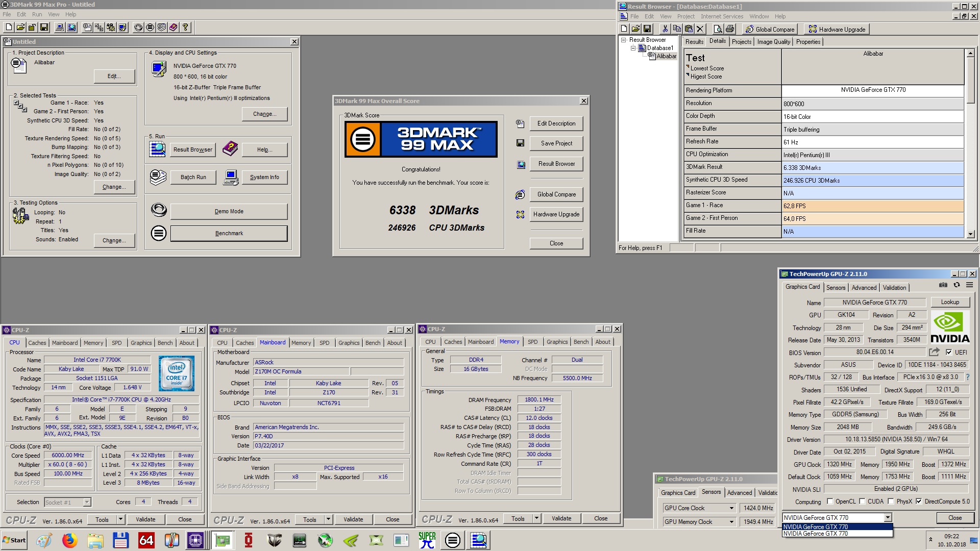Open GPU-Z hamburger menu icon
The width and height of the screenshot is (980, 551).
point(970,285)
